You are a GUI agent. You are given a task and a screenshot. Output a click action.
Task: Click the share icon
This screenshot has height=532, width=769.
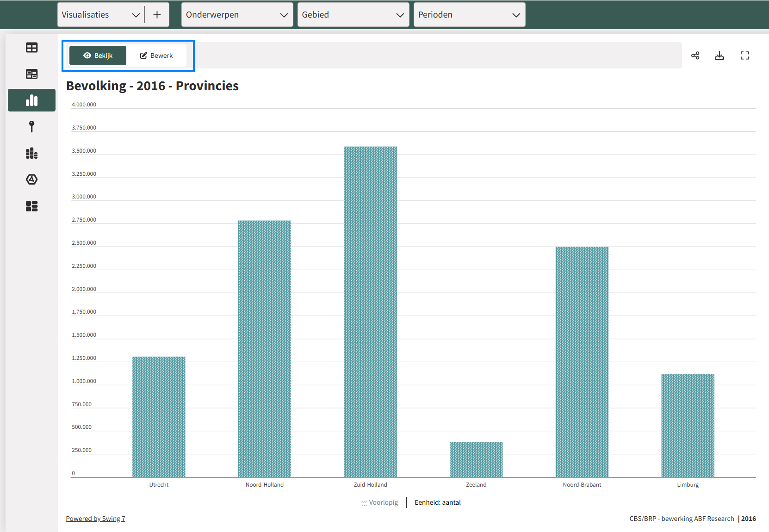[x=695, y=56]
